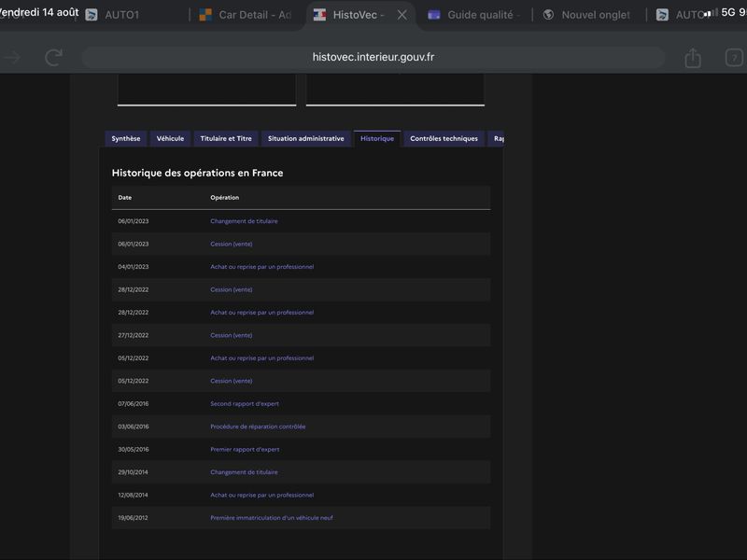Click Première immatriculation d'un véhicule neuf
This screenshot has width=747, height=560.
[x=272, y=518]
